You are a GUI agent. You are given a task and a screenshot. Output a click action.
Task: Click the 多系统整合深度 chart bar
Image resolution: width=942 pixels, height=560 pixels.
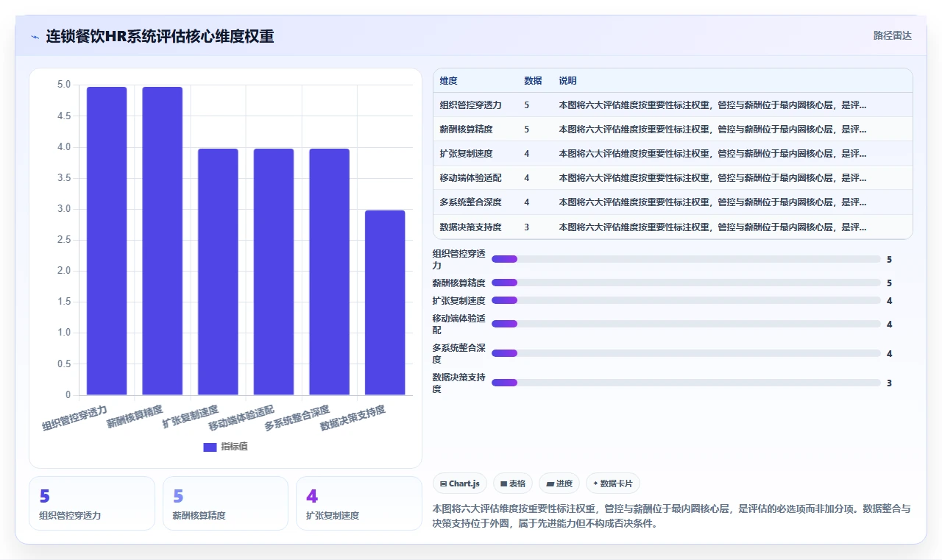point(329,272)
